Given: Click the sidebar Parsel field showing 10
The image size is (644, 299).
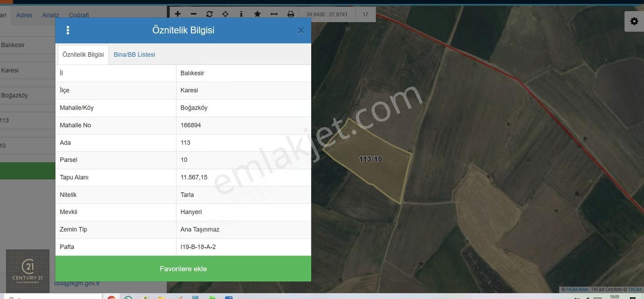Looking at the screenshot, I should pyautogui.click(x=27, y=146).
